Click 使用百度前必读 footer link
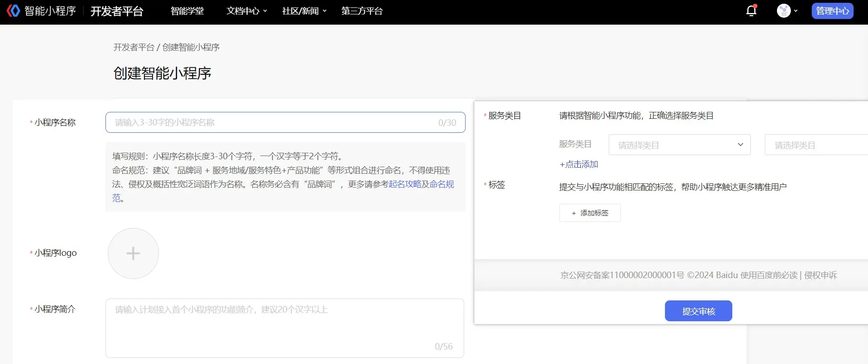 click(x=769, y=275)
